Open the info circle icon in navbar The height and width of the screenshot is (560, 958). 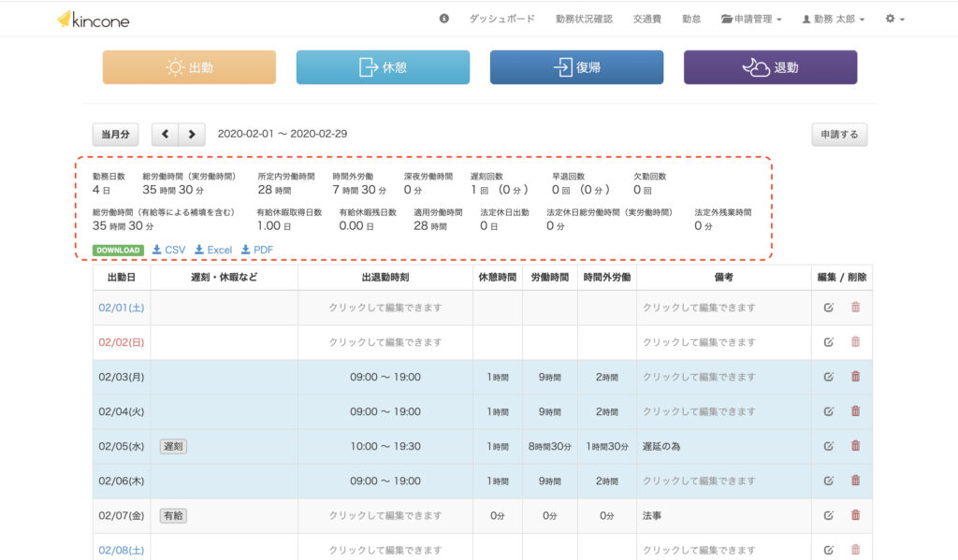[444, 19]
